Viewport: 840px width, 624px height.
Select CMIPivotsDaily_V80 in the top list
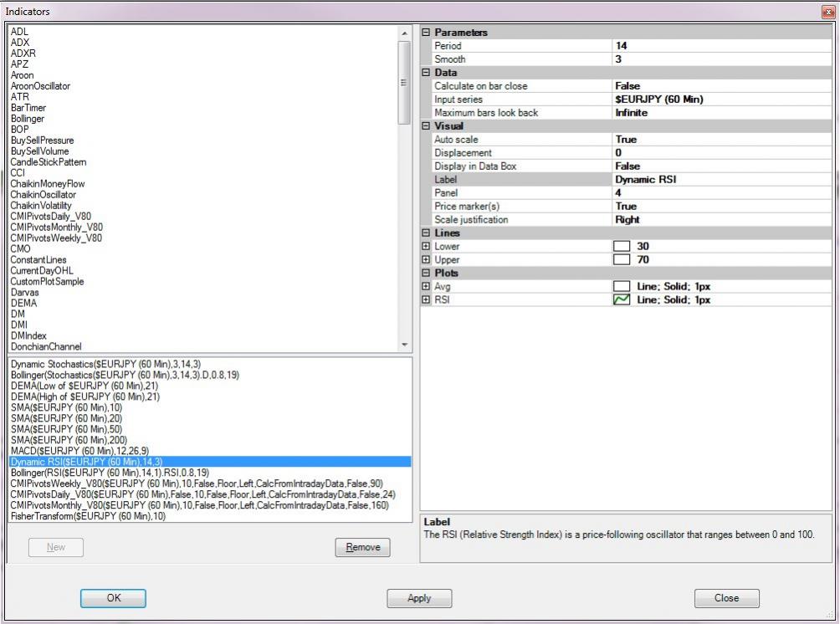click(51, 217)
